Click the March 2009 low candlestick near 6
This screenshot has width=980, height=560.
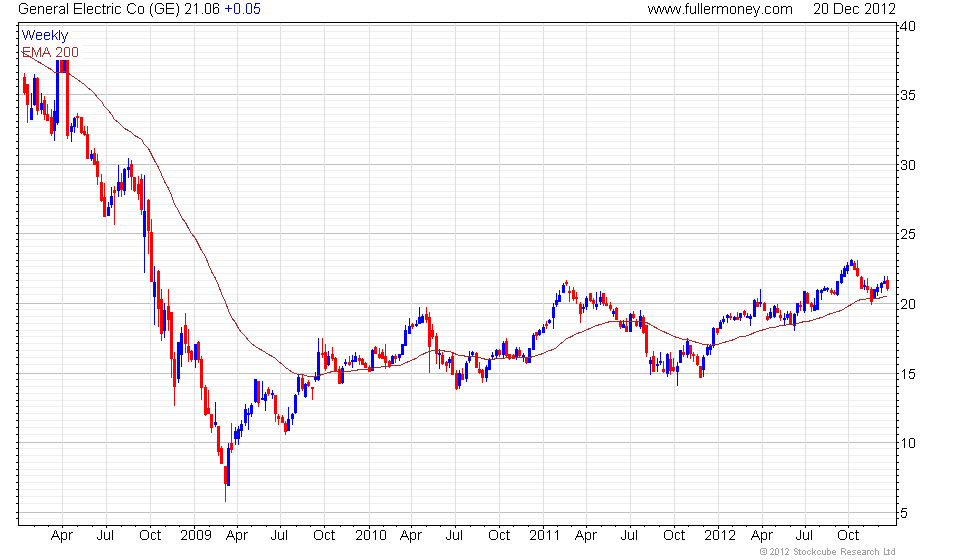pos(225,482)
